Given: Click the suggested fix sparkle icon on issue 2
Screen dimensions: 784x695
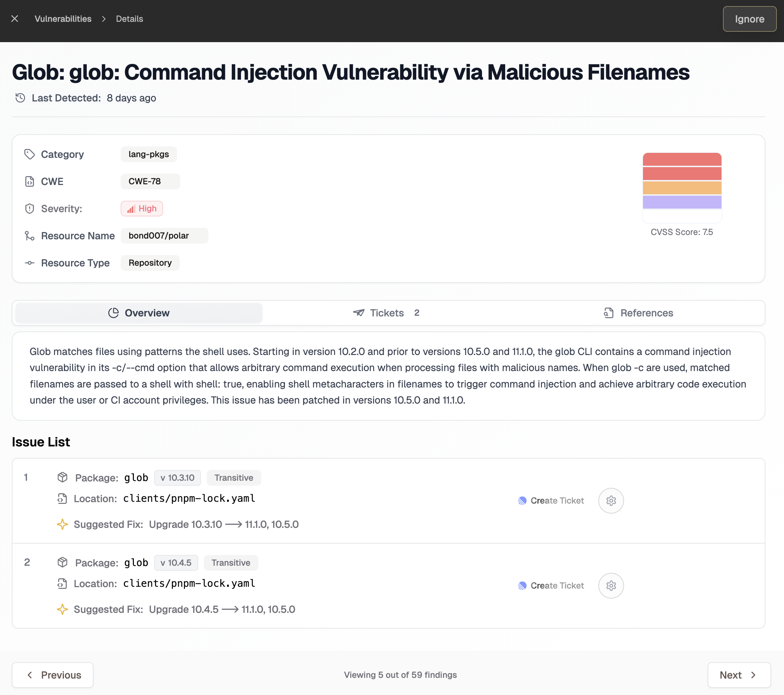Looking at the screenshot, I should (x=62, y=609).
